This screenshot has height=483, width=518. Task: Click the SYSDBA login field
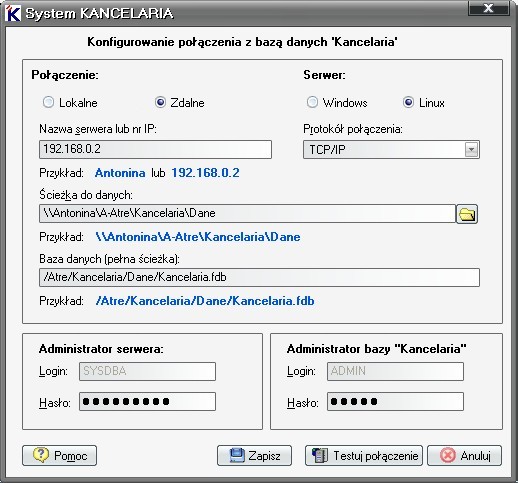coord(147,371)
